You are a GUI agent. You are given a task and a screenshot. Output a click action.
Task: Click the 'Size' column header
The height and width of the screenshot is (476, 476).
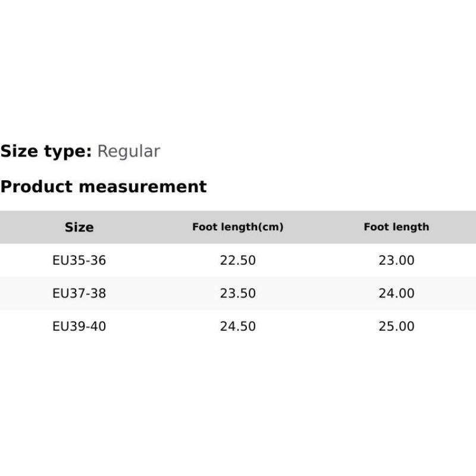pyautogui.click(x=79, y=227)
